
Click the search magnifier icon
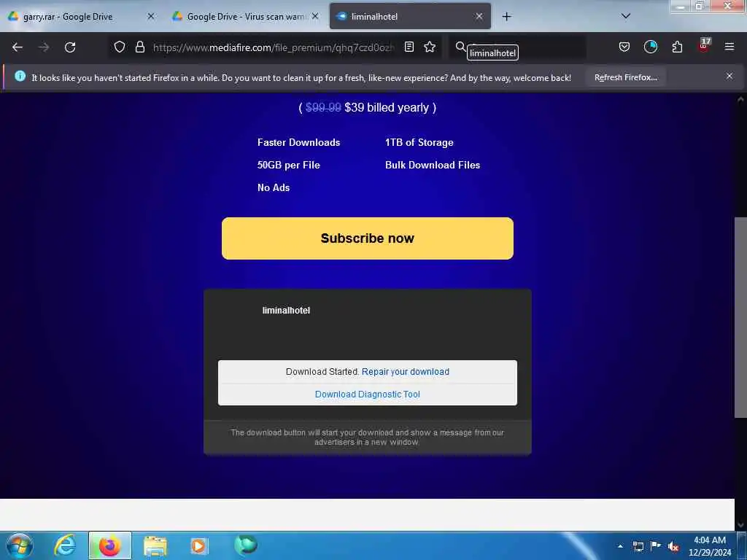[460, 47]
